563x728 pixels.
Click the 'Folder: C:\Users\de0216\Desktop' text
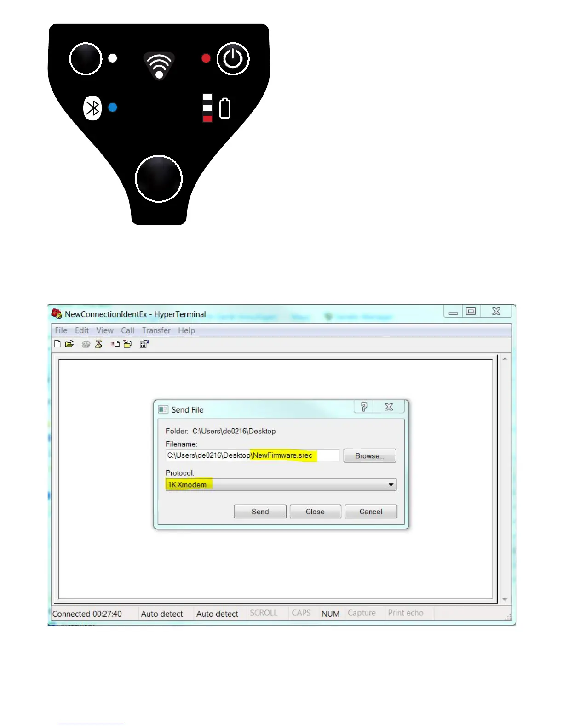click(221, 431)
